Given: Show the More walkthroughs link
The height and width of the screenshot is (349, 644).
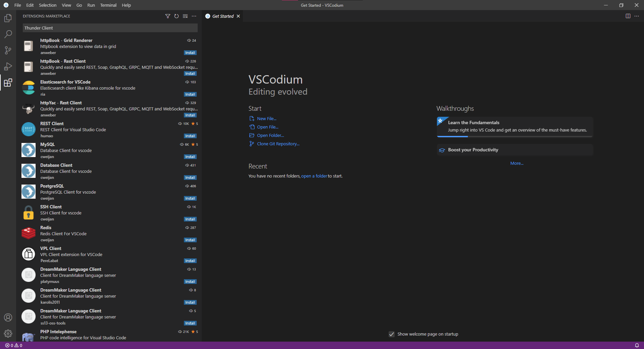Looking at the screenshot, I should (x=516, y=163).
